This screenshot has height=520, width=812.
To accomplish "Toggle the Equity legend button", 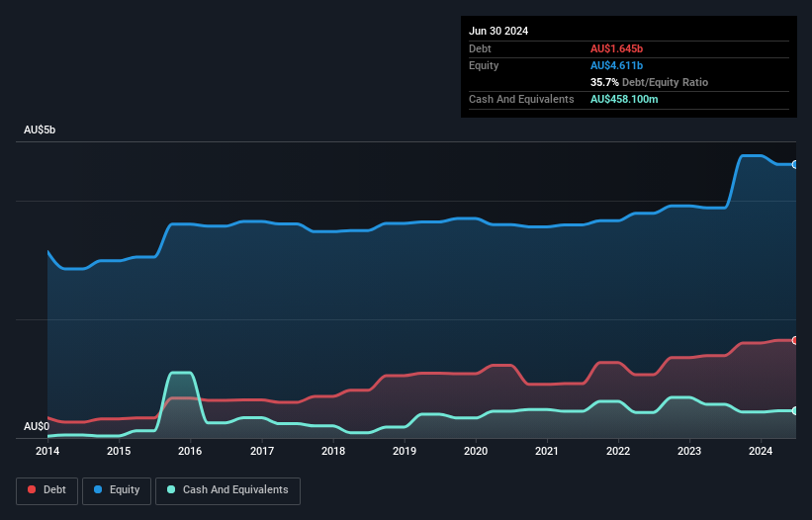I will pyautogui.click(x=117, y=490).
